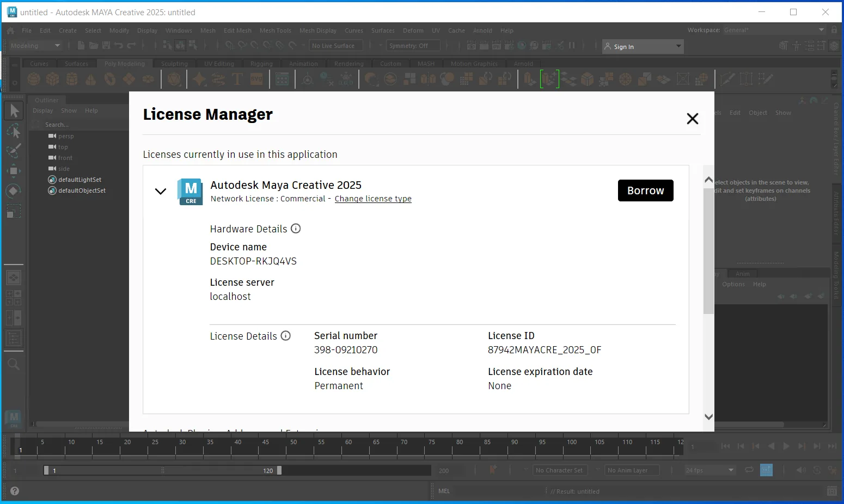
Task: Open the Change license type link
Action: point(373,199)
